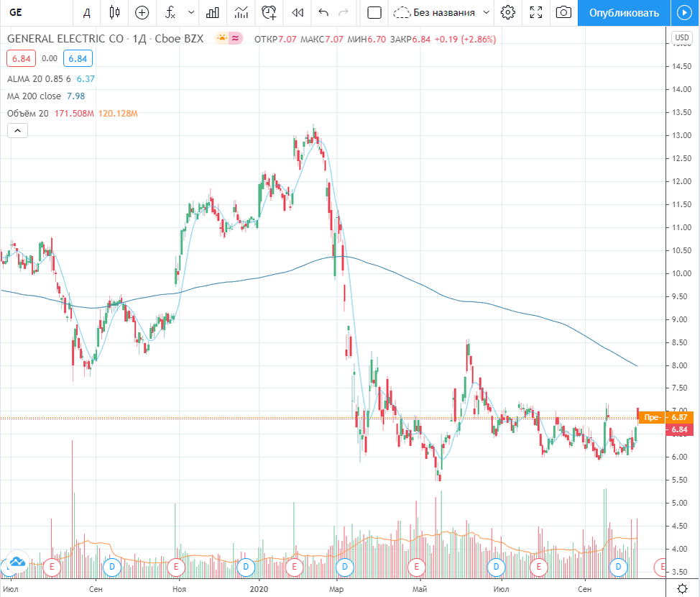Click the Май label on the time axis

pyautogui.click(x=420, y=589)
